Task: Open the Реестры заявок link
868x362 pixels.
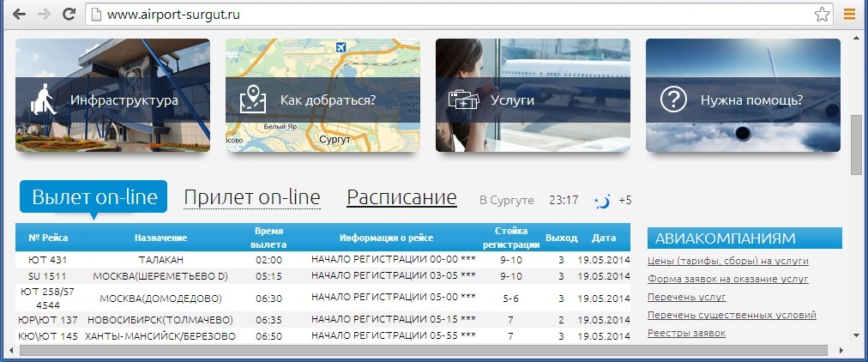Action: [x=686, y=333]
